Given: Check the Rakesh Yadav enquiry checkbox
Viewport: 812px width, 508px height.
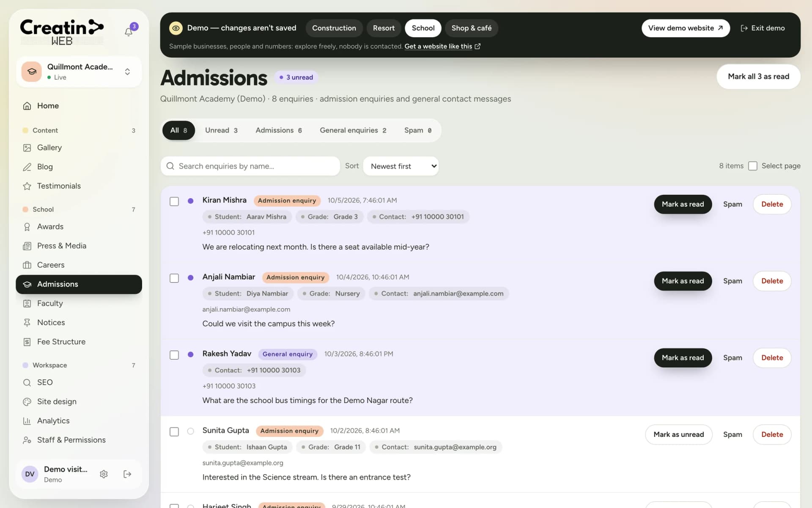Looking at the screenshot, I should point(174,355).
